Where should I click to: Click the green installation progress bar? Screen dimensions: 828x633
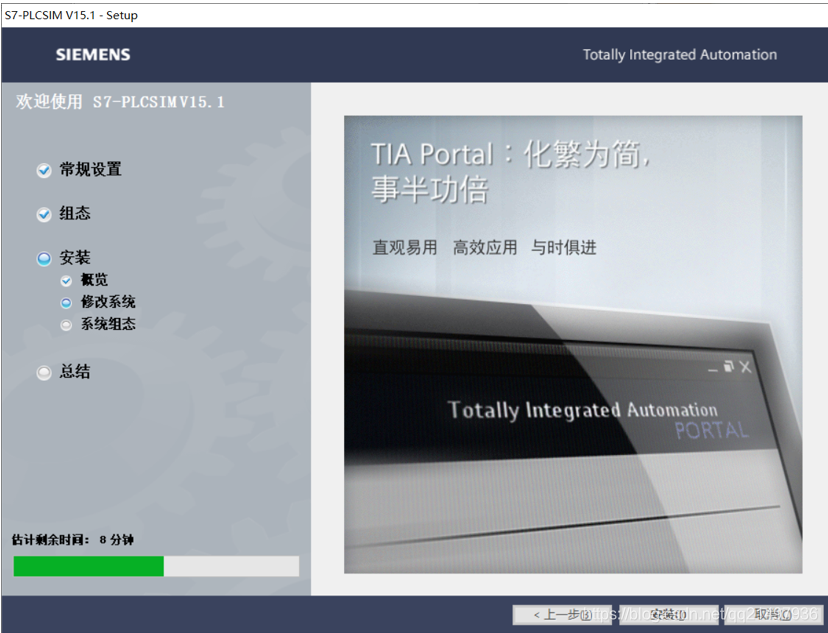pyautogui.click(x=156, y=566)
